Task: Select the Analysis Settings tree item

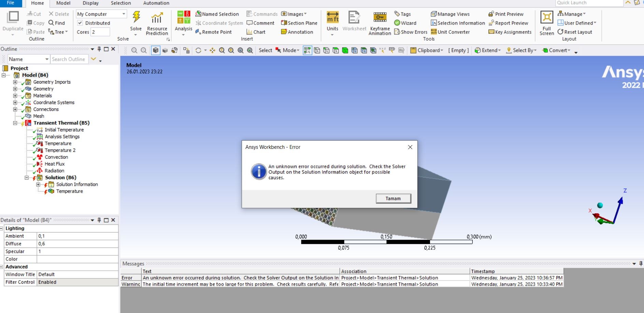Action: 62,137
